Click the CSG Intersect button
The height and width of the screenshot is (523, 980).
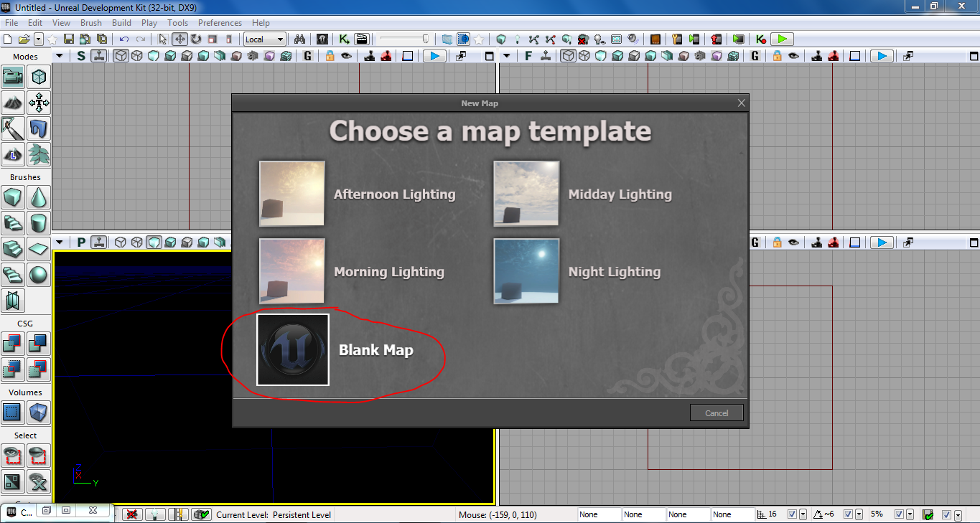pos(14,369)
